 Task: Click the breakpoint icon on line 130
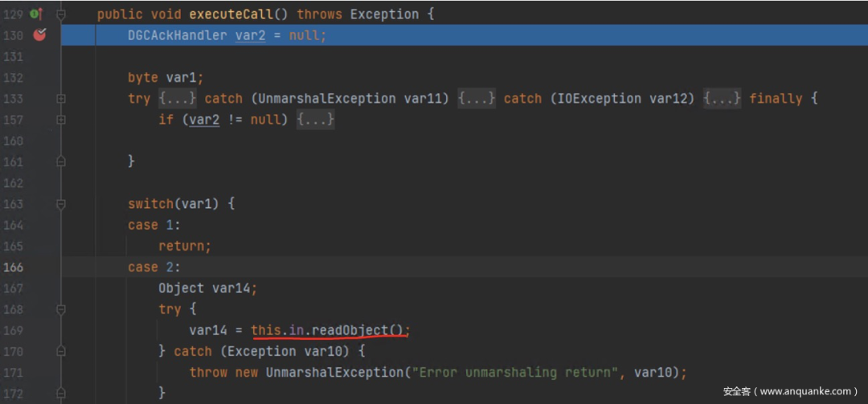(x=39, y=35)
